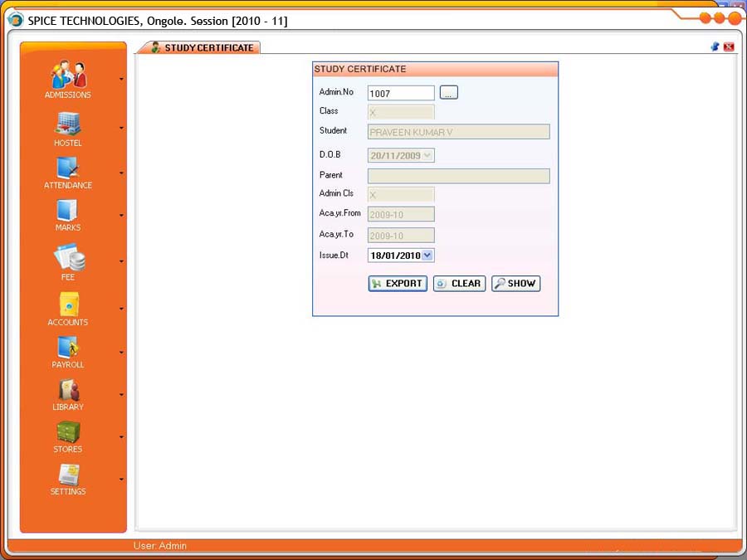Open the Hostel module icon
Image resolution: width=747 pixels, height=560 pixels.
68,124
